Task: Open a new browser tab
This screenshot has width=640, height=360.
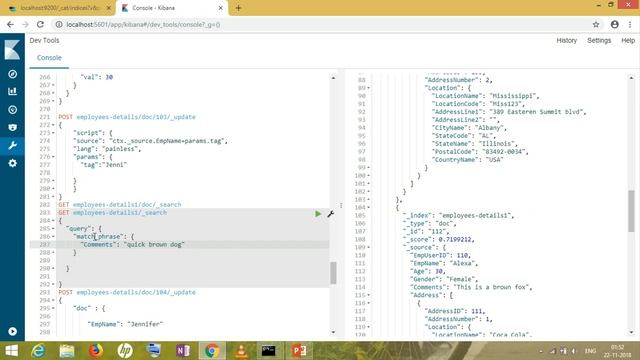Action: [x=238, y=8]
